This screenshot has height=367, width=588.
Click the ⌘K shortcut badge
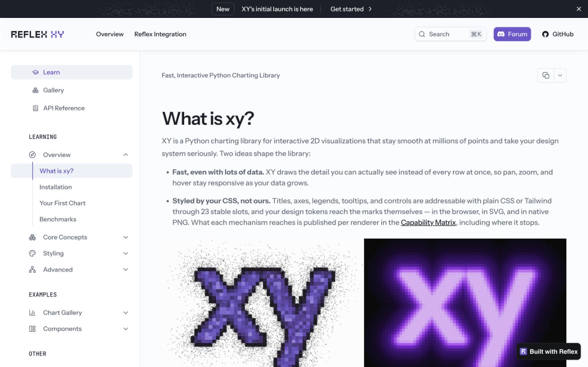[x=476, y=34]
